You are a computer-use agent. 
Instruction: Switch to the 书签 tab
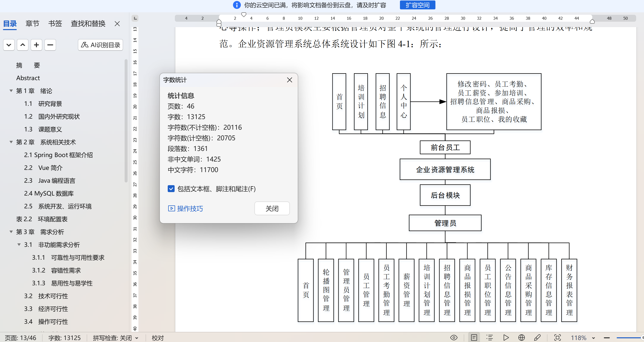55,23
